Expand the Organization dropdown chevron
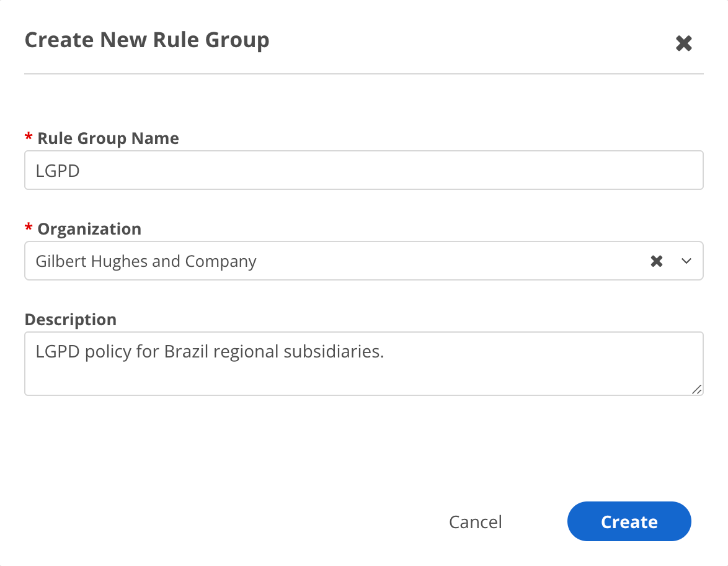 686,261
